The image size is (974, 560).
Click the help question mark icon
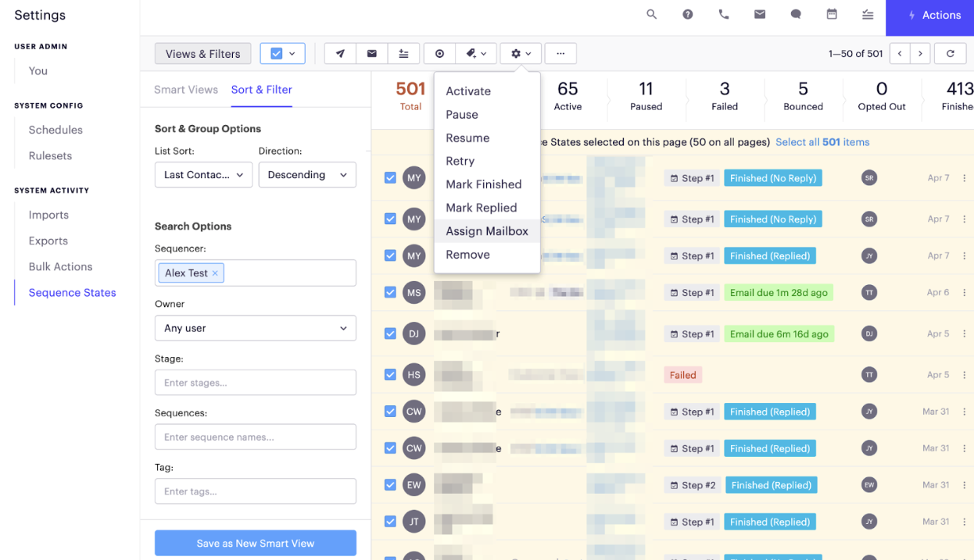point(688,15)
